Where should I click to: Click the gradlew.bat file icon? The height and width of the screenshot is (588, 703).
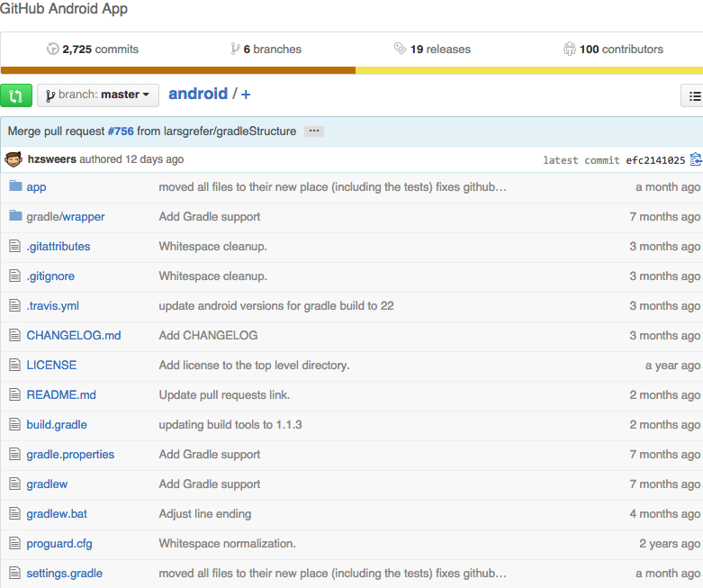point(14,513)
